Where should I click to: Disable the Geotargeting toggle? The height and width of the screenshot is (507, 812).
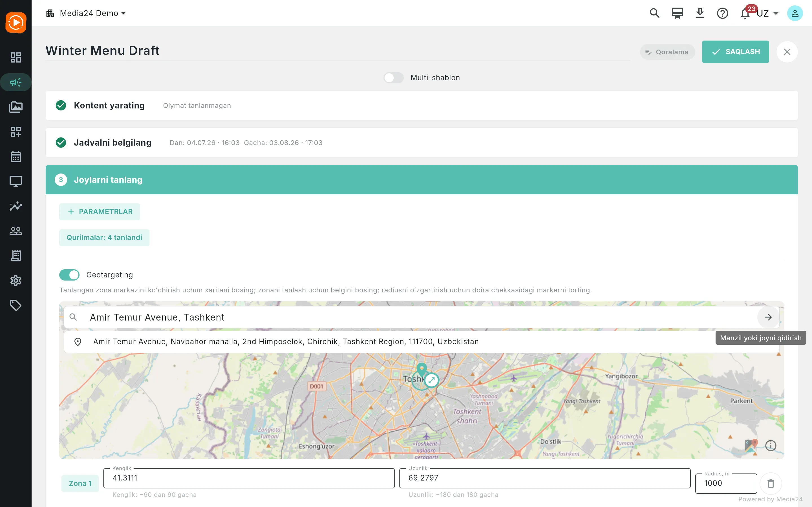click(x=69, y=275)
